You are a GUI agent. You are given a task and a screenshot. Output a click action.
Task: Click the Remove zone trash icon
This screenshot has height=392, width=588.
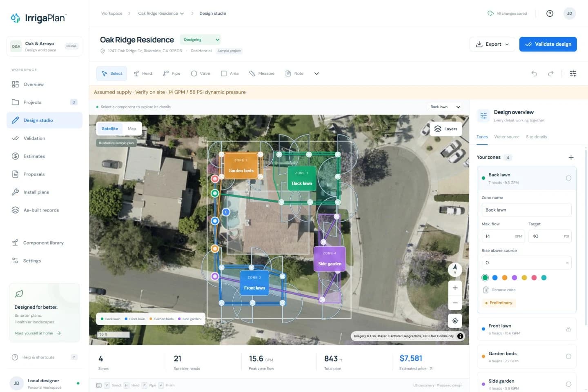[x=486, y=290]
